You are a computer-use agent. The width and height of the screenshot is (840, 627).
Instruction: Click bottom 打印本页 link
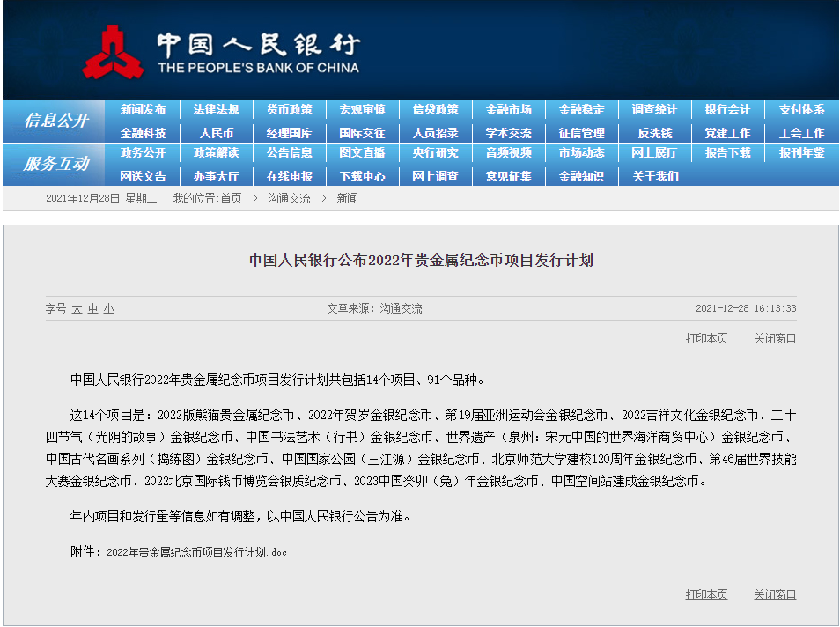[x=707, y=594]
